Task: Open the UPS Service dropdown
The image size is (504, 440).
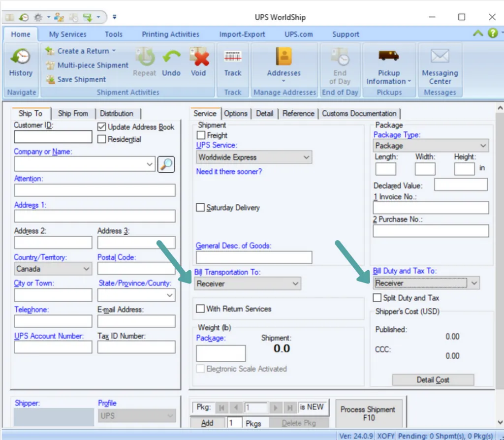Action: 253,157
